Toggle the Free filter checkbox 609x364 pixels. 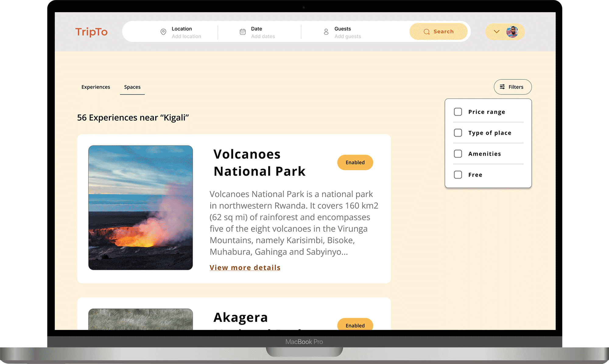[458, 175]
